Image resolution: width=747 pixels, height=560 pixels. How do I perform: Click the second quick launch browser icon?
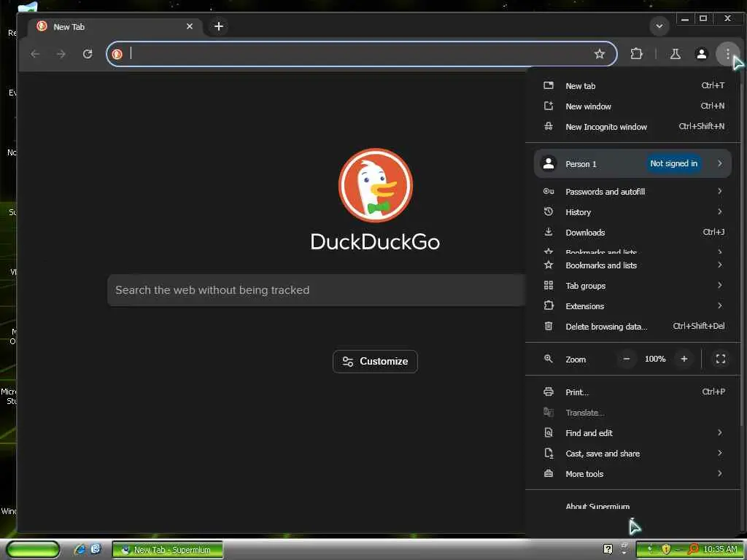[x=96, y=549]
